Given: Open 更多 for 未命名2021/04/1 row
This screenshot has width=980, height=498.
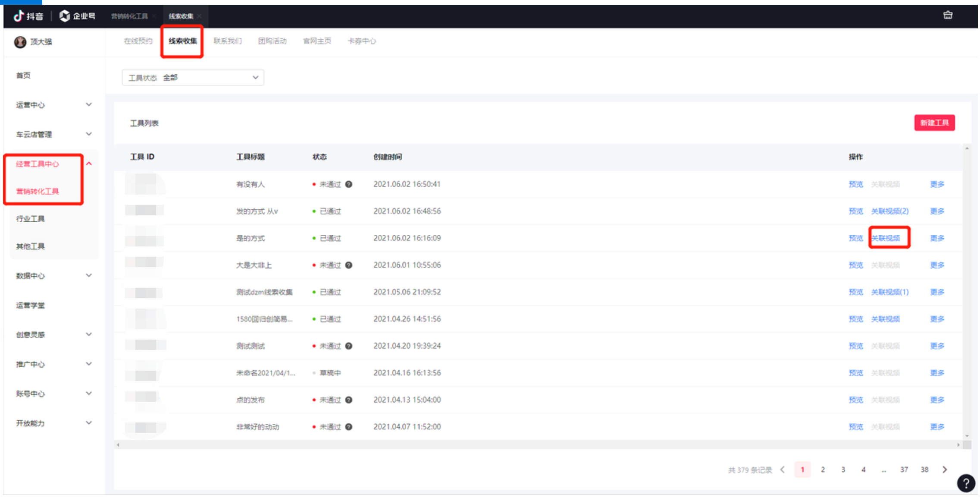Looking at the screenshot, I should (937, 373).
